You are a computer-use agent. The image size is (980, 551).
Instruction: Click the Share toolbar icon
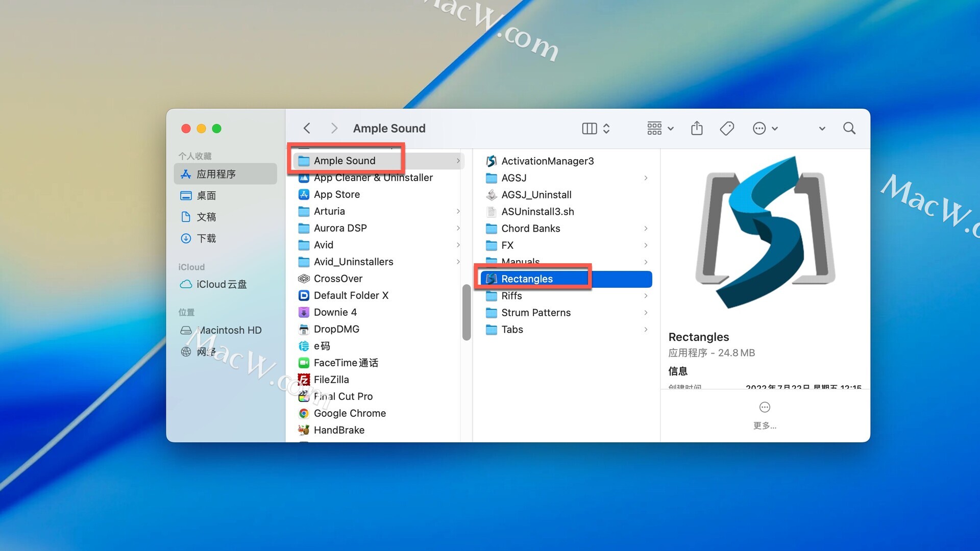pyautogui.click(x=697, y=128)
